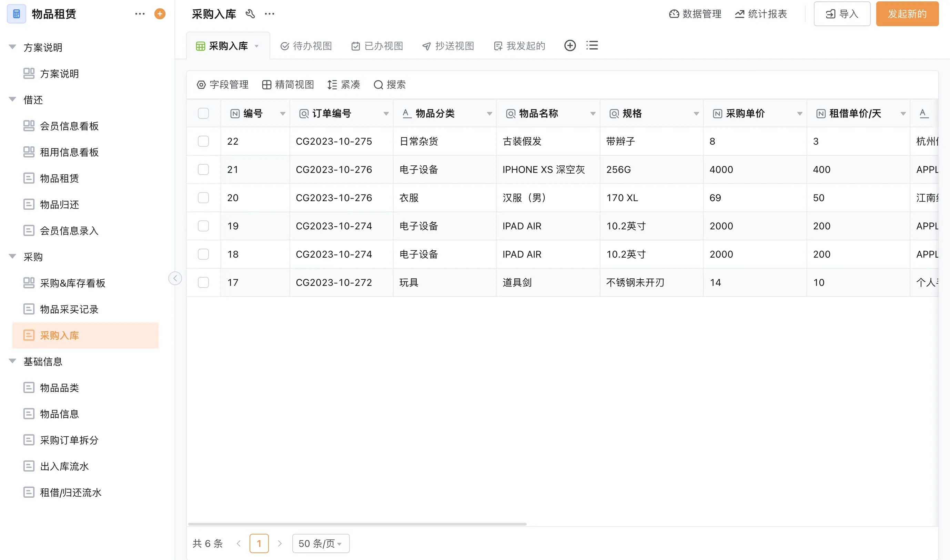
Task: Switch to 精简视图 compact view
Action: coord(288,84)
